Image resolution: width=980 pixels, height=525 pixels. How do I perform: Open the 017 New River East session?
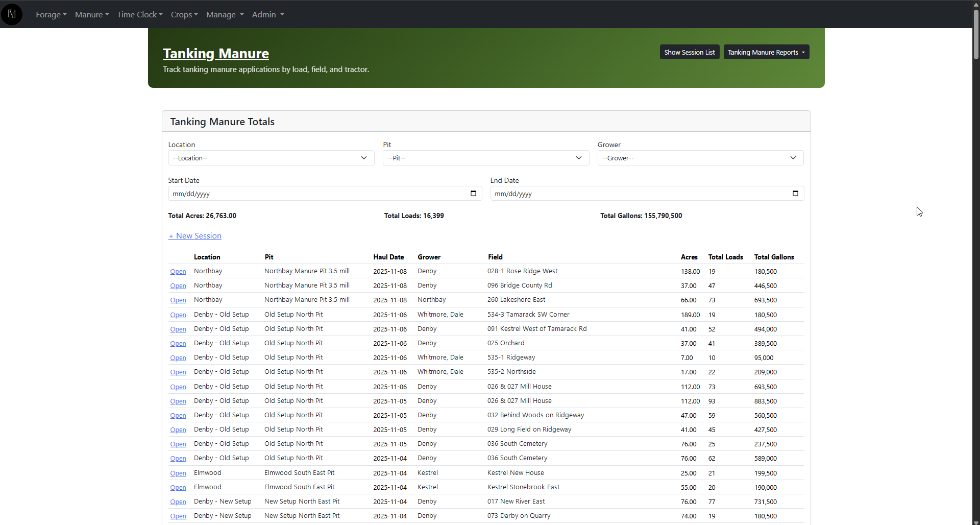[178, 502]
